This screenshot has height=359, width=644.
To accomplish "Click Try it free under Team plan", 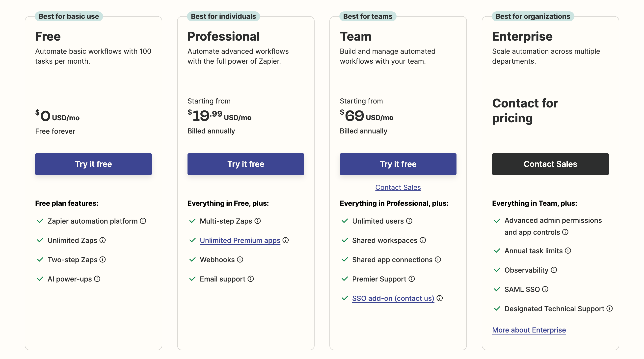I will pos(398,164).
